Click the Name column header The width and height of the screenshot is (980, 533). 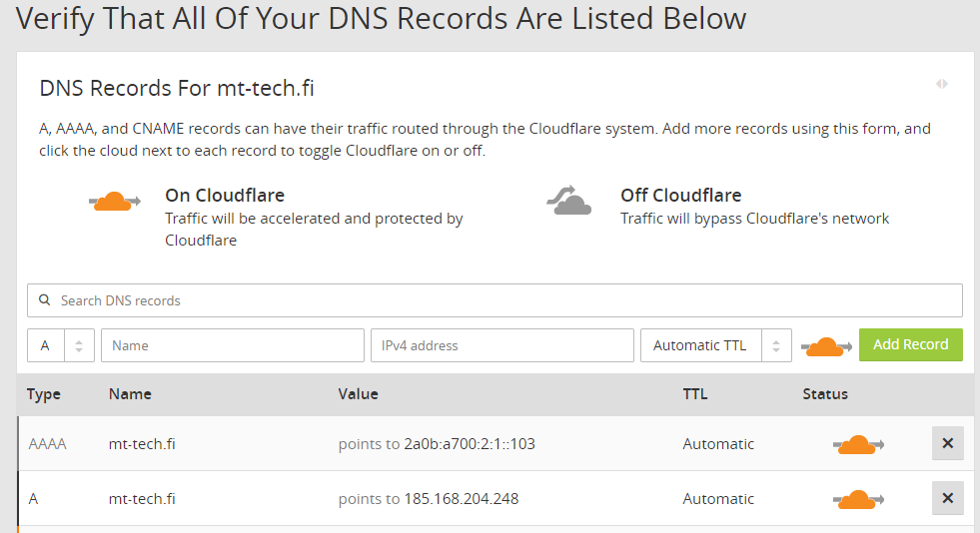coord(130,394)
